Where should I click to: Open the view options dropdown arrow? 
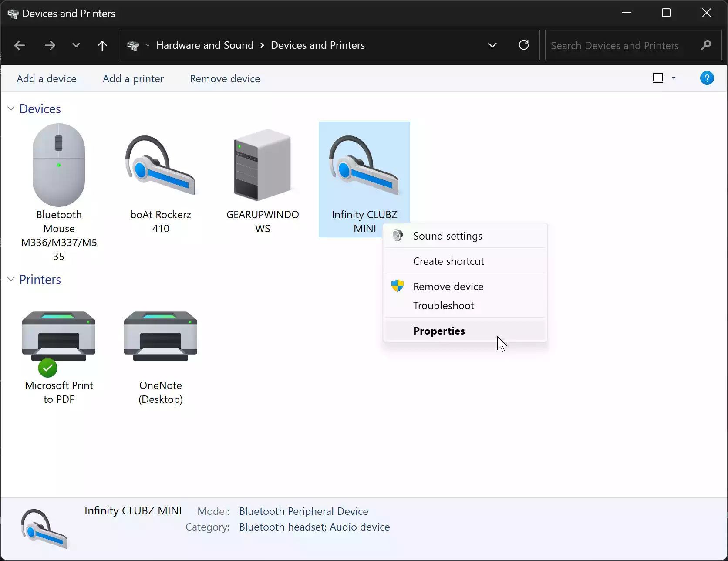(x=674, y=78)
